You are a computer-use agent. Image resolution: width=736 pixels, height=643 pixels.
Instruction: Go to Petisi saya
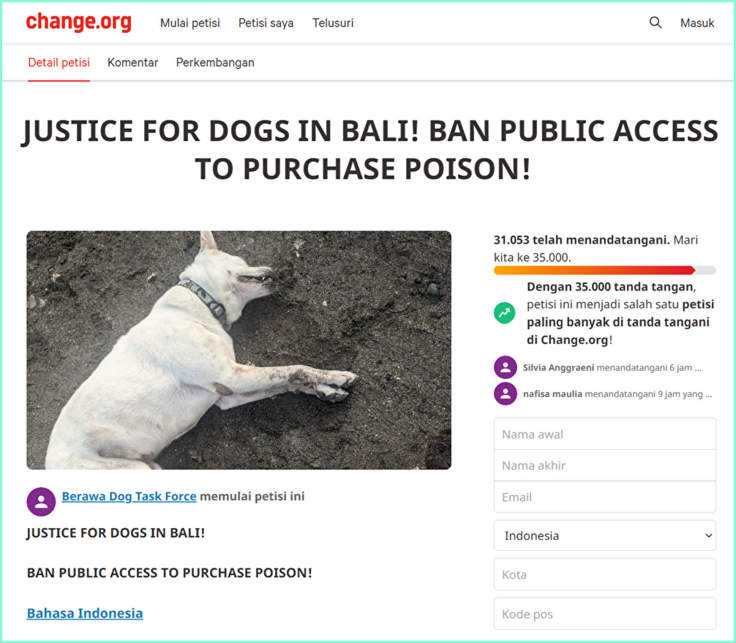point(266,23)
